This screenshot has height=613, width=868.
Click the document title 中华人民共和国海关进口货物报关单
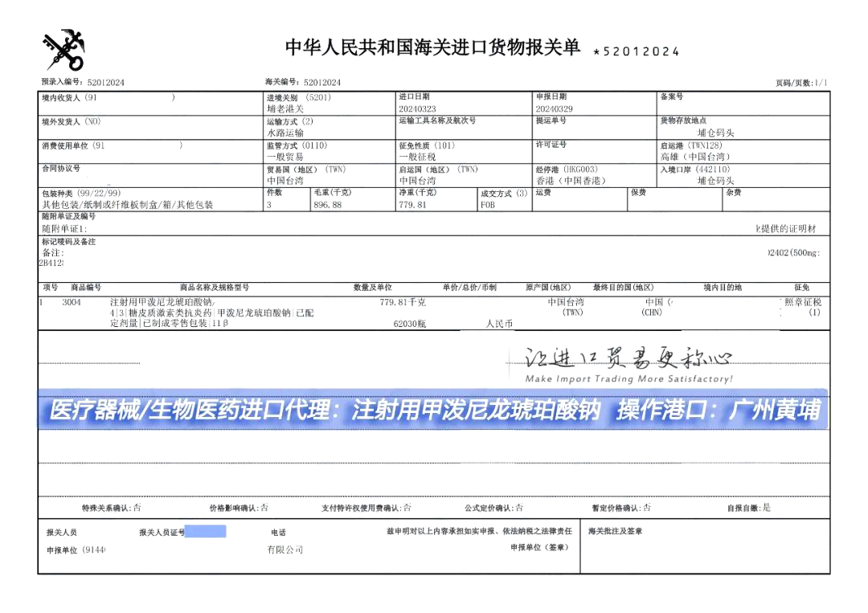coord(432,48)
